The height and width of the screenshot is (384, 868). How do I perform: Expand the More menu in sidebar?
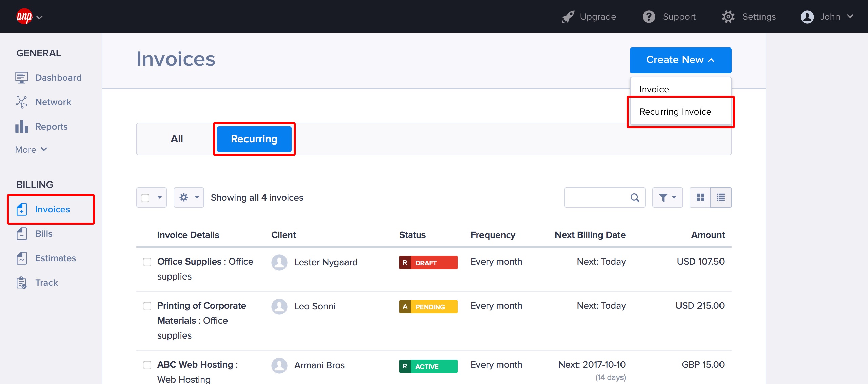click(31, 150)
